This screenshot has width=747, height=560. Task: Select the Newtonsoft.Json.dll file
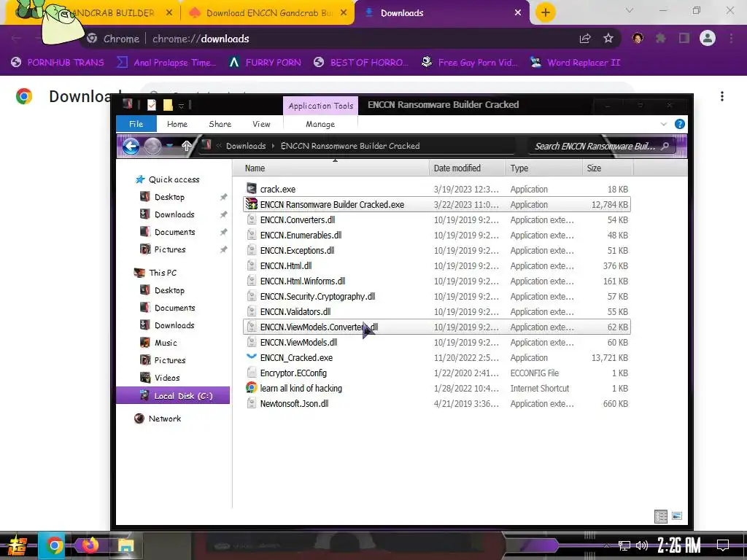pos(437,403)
